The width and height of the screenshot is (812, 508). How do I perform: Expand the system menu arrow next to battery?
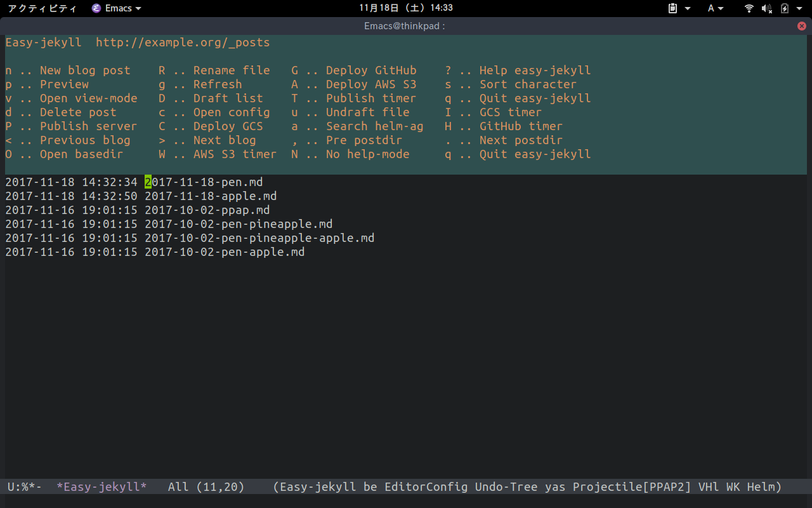click(799, 9)
